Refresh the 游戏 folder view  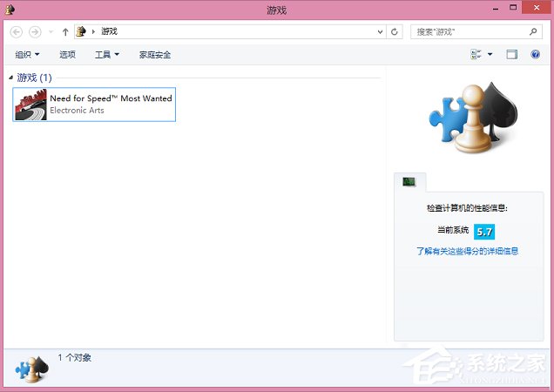coord(395,32)
